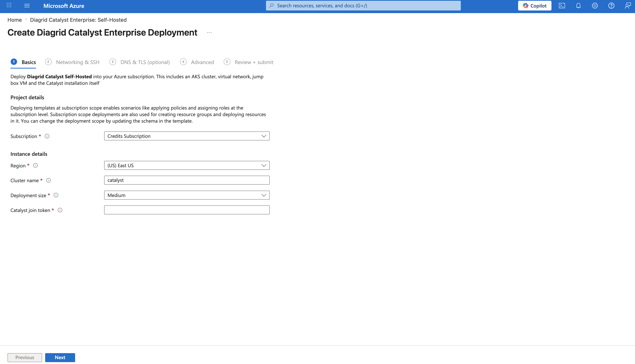Click the step 4 circle icon
Image resolution: width=635 pixels, height=364 pixels.
pos(183,62)
